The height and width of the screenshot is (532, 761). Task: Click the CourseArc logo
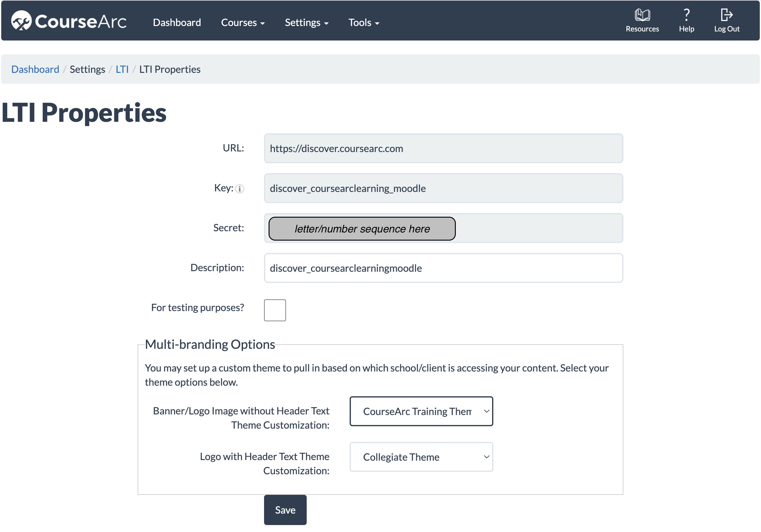pyautogui.click(x=69, y=21)
